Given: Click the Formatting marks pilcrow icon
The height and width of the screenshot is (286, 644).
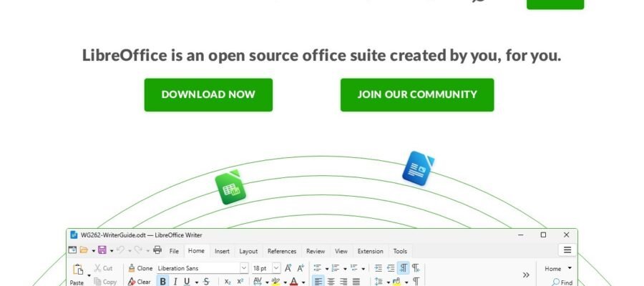Looking at the screenshot, I should [x=416, y=282].
